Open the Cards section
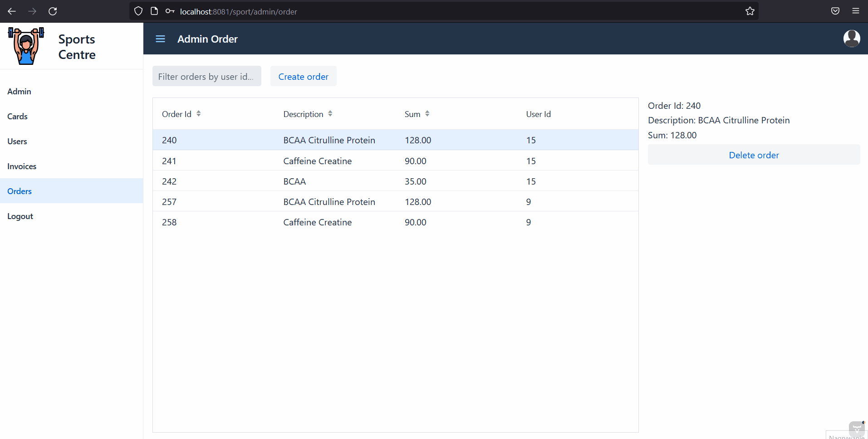 17,116
